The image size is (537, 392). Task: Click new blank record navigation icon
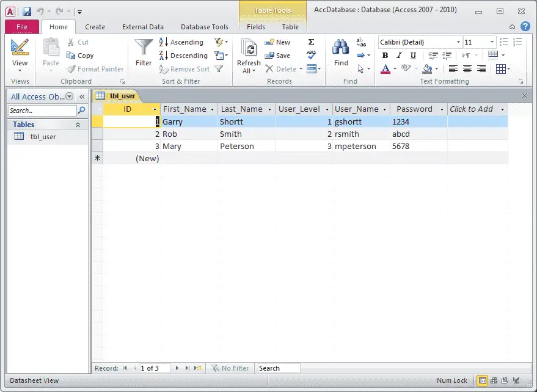198,368
